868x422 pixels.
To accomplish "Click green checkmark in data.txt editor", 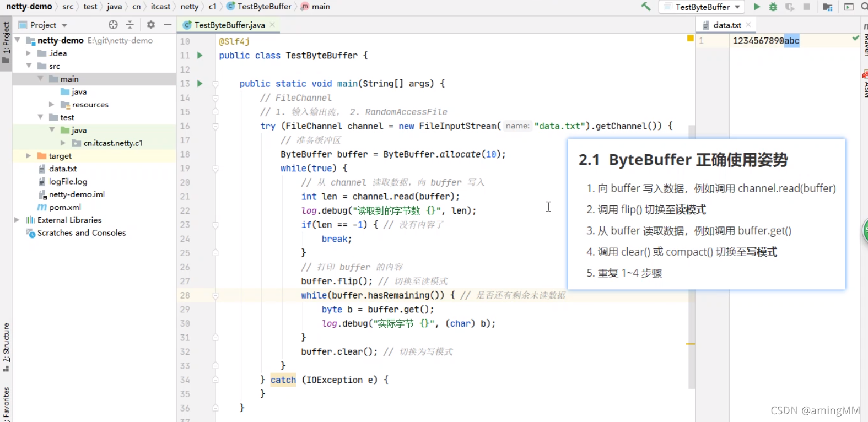I will pos(855,38).
